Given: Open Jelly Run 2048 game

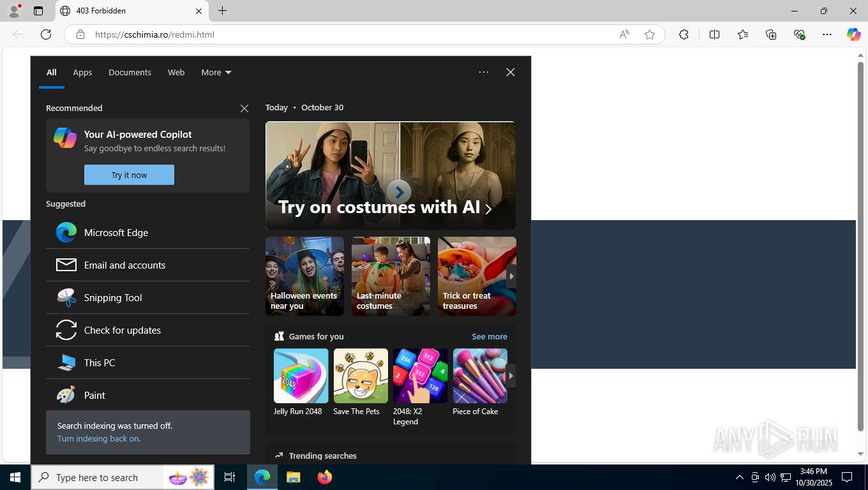Looking at the screenshot, I should click(301, 382).
